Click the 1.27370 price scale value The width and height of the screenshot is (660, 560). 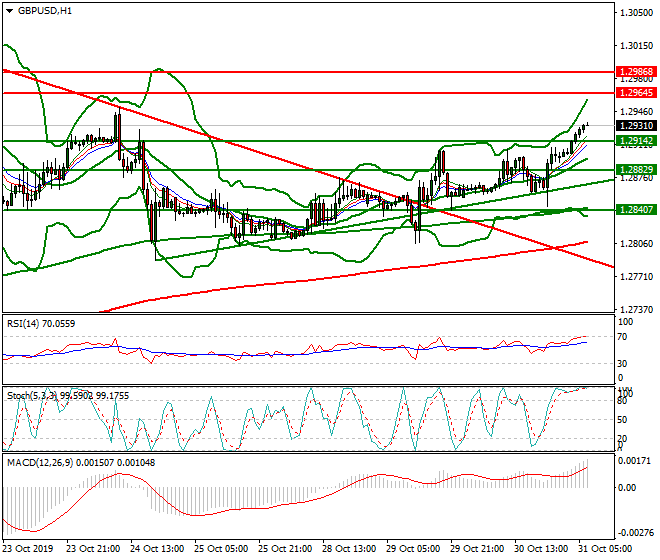click(x=637, y=309)
